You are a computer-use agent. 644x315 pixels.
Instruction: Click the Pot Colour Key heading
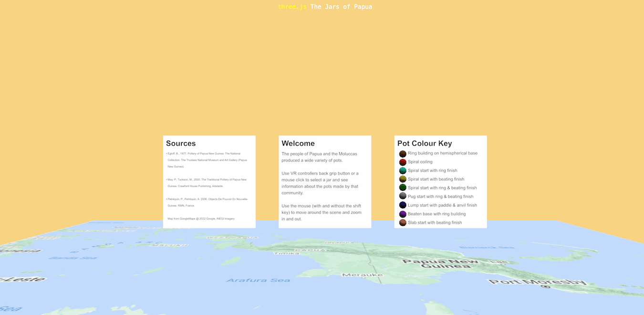pos(425,143)
